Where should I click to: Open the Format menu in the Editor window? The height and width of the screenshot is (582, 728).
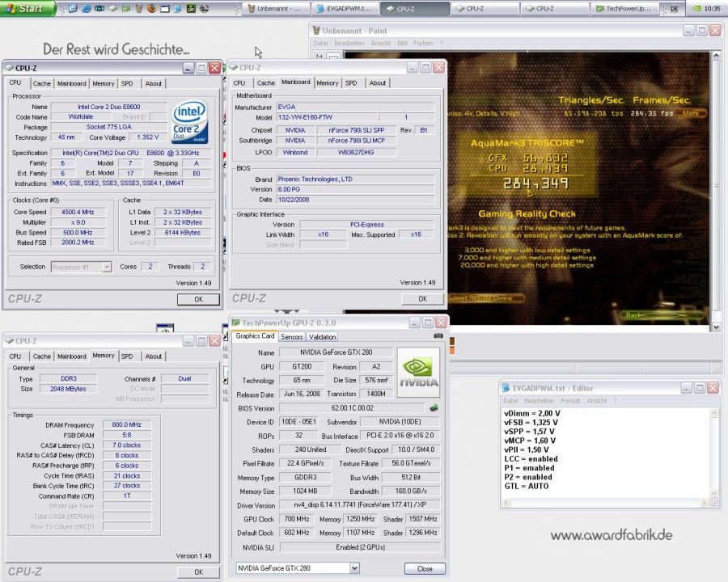pyautogui.click(x=570, y=401)
